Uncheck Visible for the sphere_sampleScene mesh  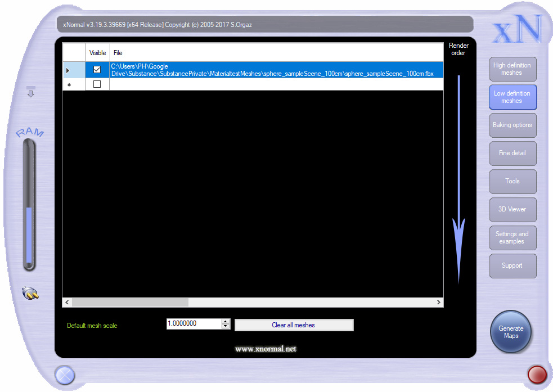point(97,70)
